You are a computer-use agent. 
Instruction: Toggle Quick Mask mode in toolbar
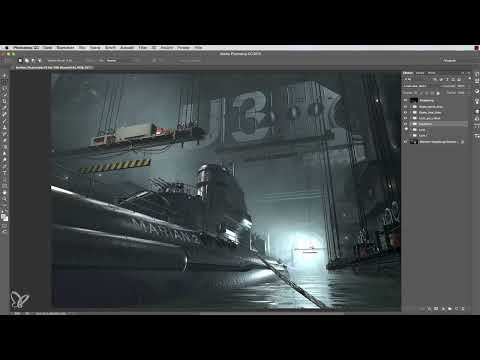[5, 225]
